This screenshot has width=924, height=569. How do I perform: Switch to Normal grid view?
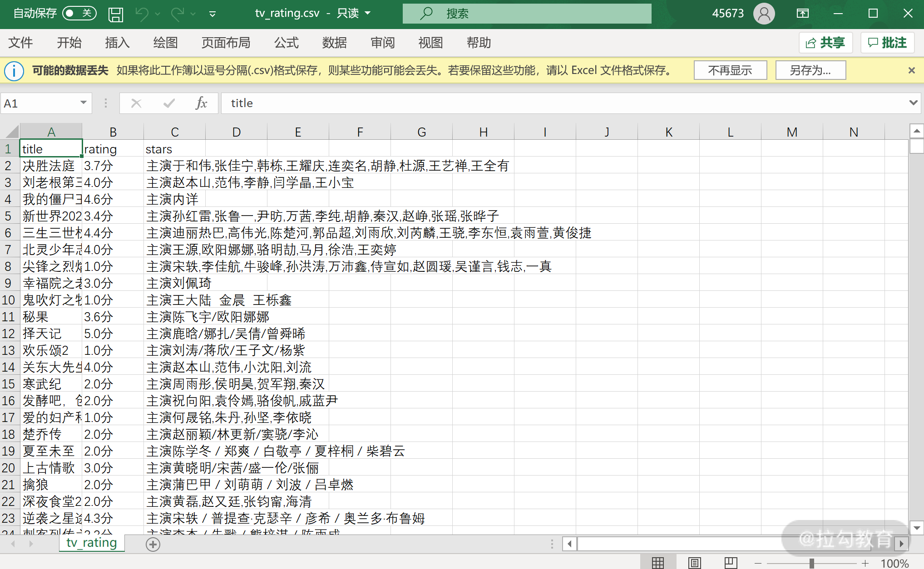point(657,563)
